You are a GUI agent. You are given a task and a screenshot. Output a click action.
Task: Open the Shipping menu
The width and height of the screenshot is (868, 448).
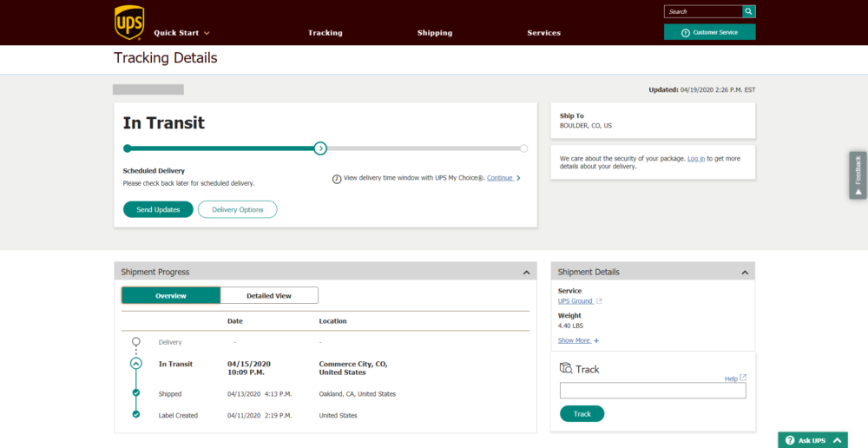pos(435,33)
